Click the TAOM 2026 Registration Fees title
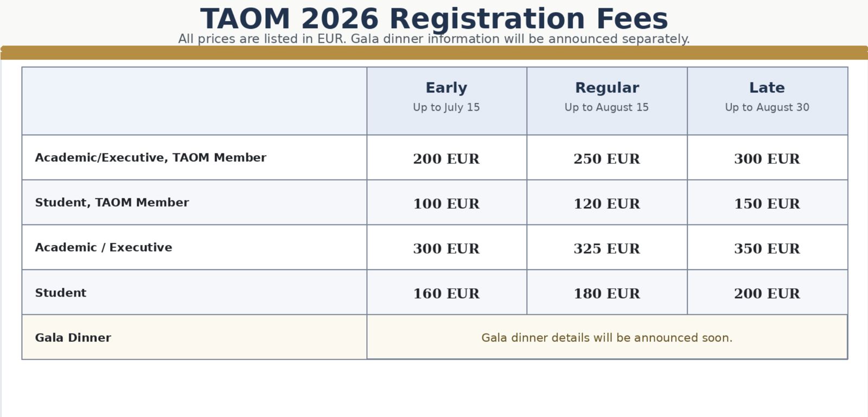This screenshot has height=417, width=868. pyautogui.click(x=434, y=19)
